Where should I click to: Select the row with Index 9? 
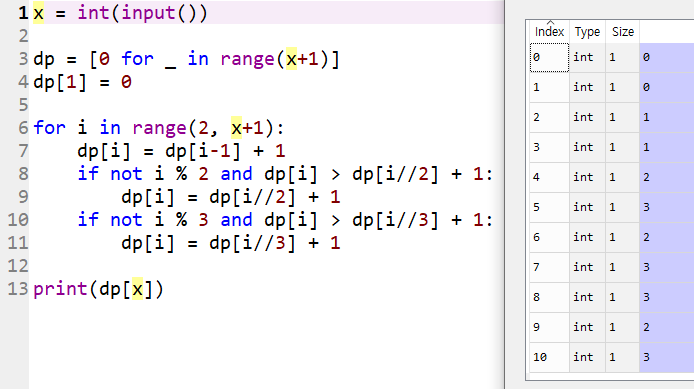(612, 327)
